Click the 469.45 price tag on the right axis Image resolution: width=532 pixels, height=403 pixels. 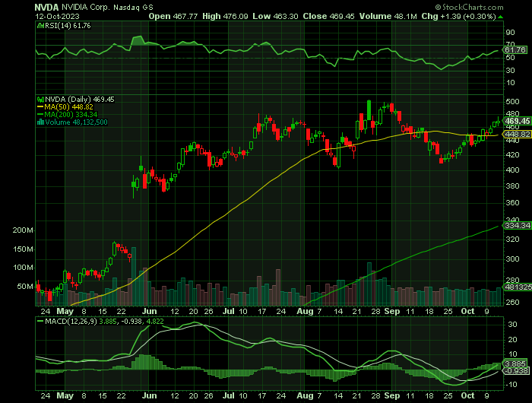(x=518, y=121)
